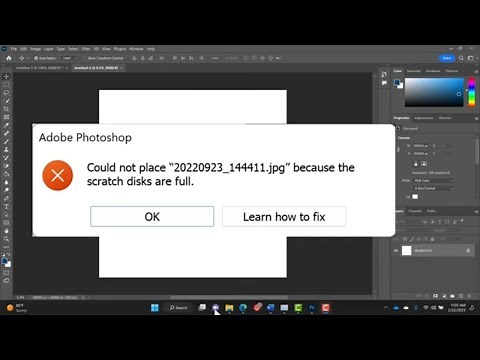Select the Zoom tool

[6, 239]
